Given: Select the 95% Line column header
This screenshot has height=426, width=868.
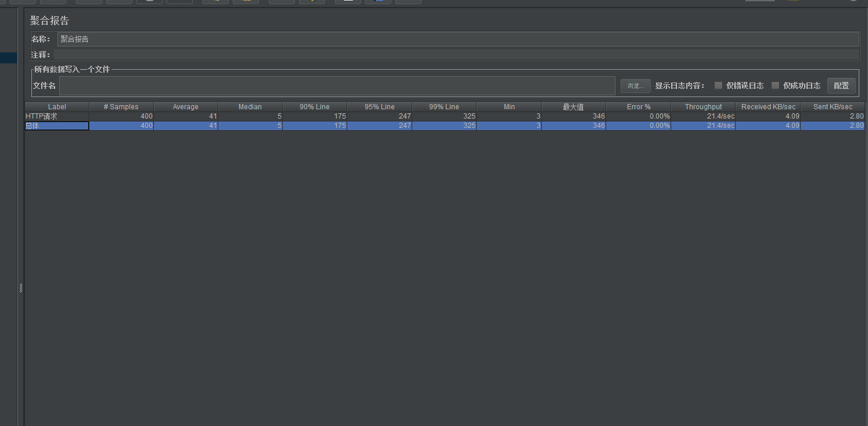Looking at the screenshot, I should [x=380, y=107].
